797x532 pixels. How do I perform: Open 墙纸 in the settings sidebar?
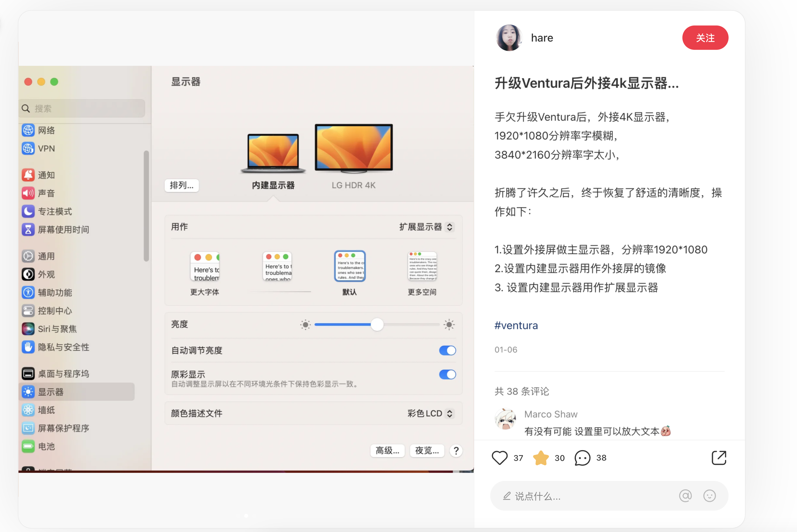[46, 410]
